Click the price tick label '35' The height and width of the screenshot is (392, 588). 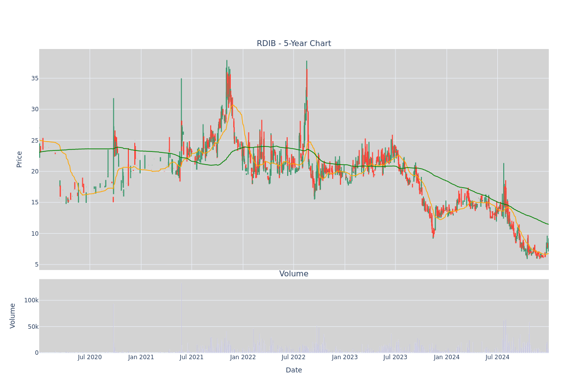coord(35,78)
